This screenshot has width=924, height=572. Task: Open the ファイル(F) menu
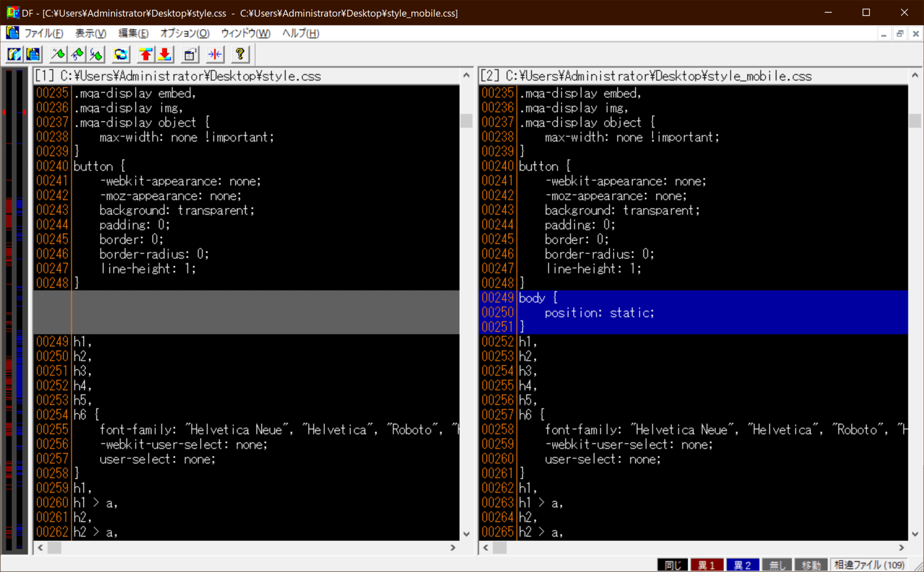(43, 33)
